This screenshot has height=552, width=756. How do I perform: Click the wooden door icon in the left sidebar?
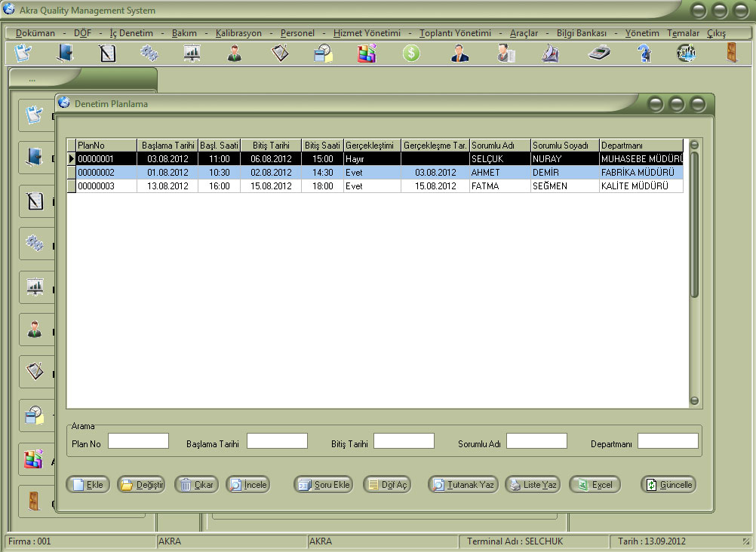point(34,501)
